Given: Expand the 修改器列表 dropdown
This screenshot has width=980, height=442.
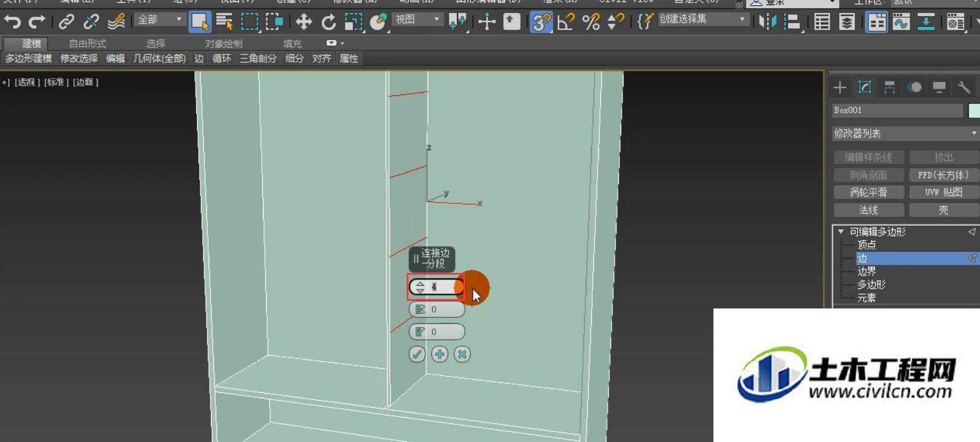Looking at the screenshot, I should coord(905,134).
